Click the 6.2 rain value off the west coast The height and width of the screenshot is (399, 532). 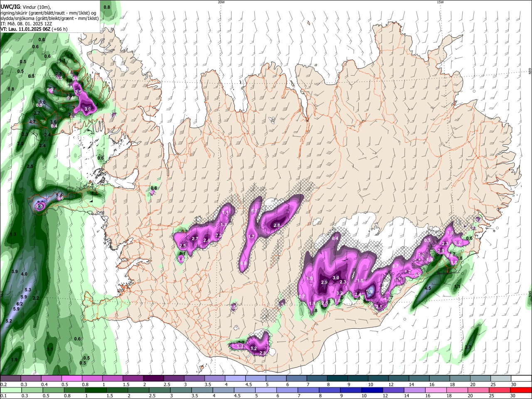(20, 304)
